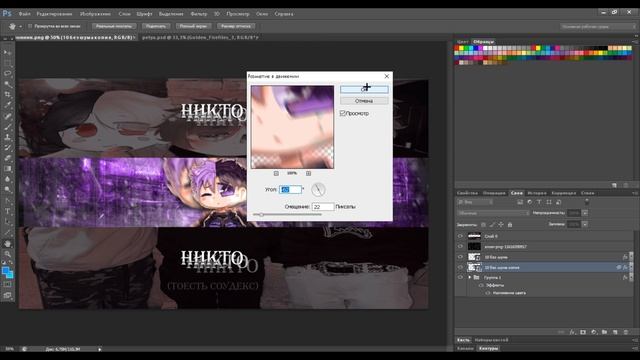Select the Move tool
640x360 pixels.
coord(7,52)
